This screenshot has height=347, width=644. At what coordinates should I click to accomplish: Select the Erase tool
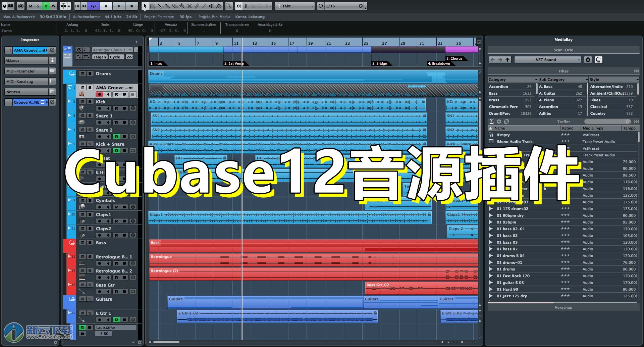click(175, 6)
